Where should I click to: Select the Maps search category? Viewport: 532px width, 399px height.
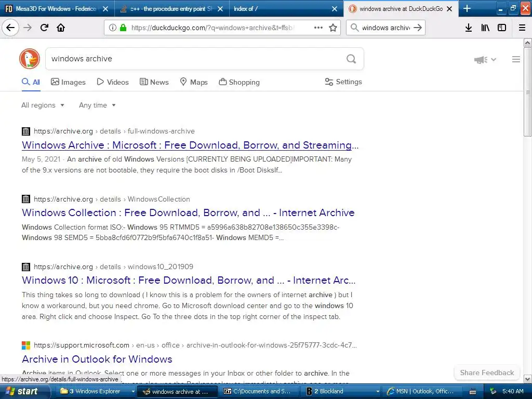pos(194,82)
